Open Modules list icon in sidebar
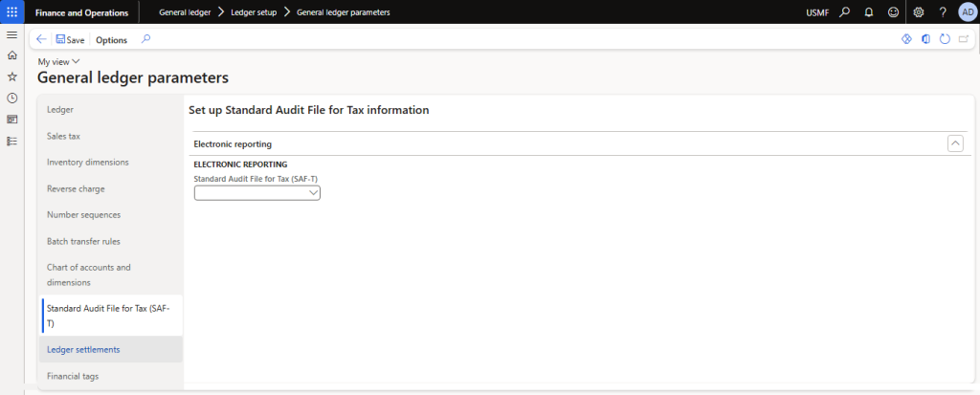Image resolution: width=980 pixels, height=395 pixels. pos(12,141)
